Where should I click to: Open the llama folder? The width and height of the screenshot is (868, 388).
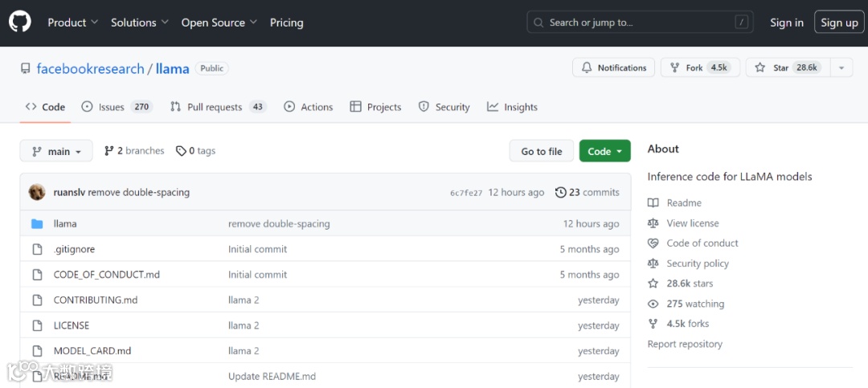(x=65, y=223)
